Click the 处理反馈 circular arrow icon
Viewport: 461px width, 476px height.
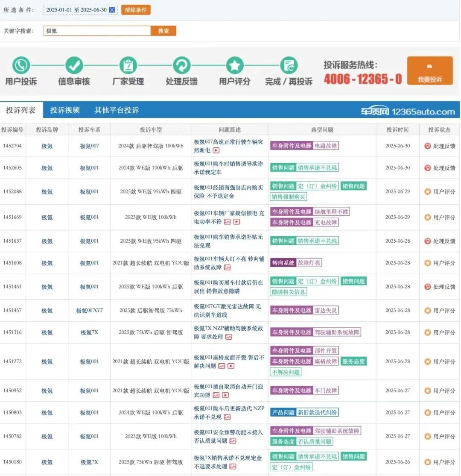pyautogui.click(x=181, y=65)
